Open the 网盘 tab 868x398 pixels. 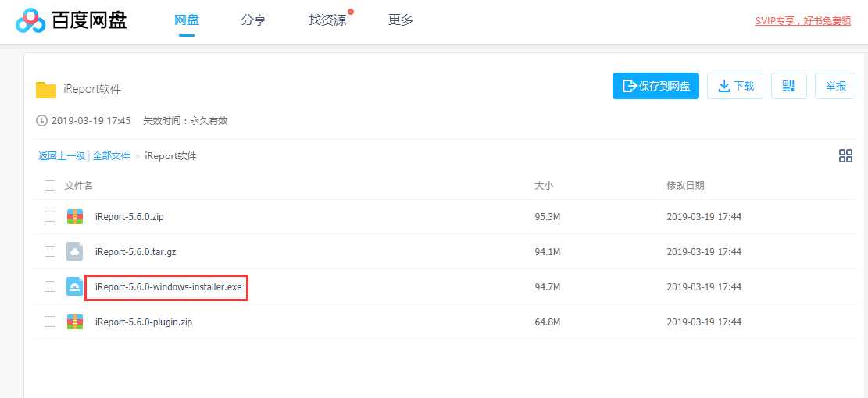pyautogui.click(x=187, y=20)
